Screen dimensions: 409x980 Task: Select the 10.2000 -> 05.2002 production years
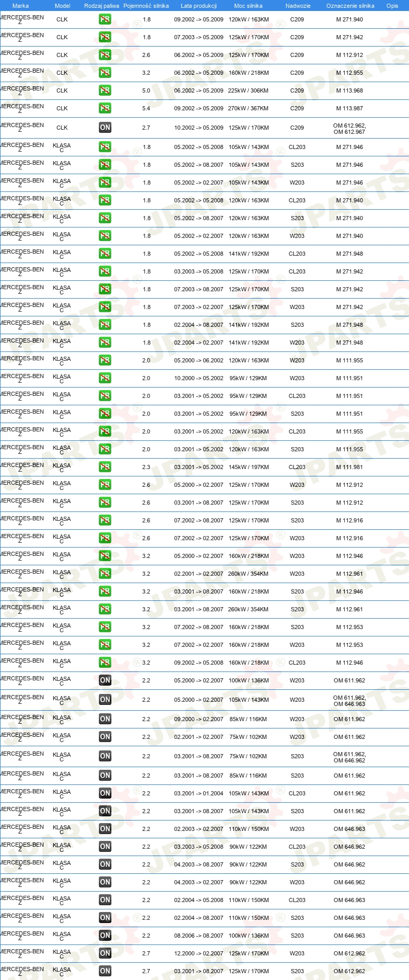pos(199,378)
